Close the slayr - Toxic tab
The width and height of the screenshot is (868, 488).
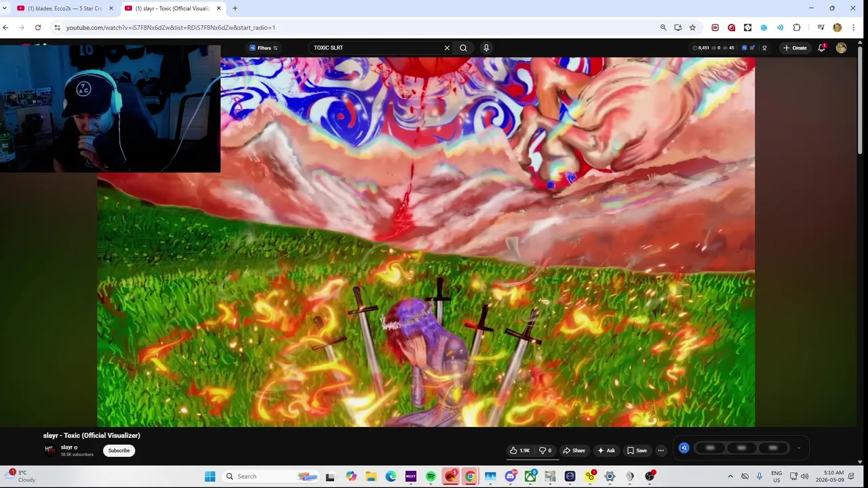coord(218,8)
